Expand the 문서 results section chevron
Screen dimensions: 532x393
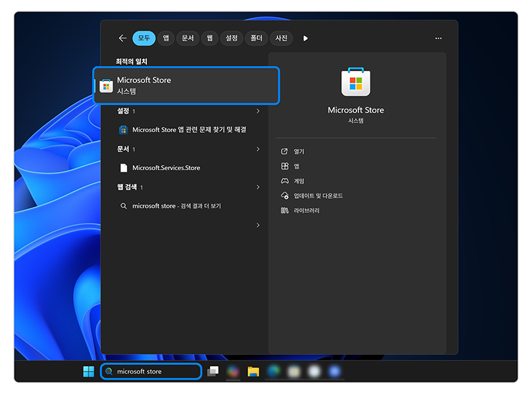[258, 149]
